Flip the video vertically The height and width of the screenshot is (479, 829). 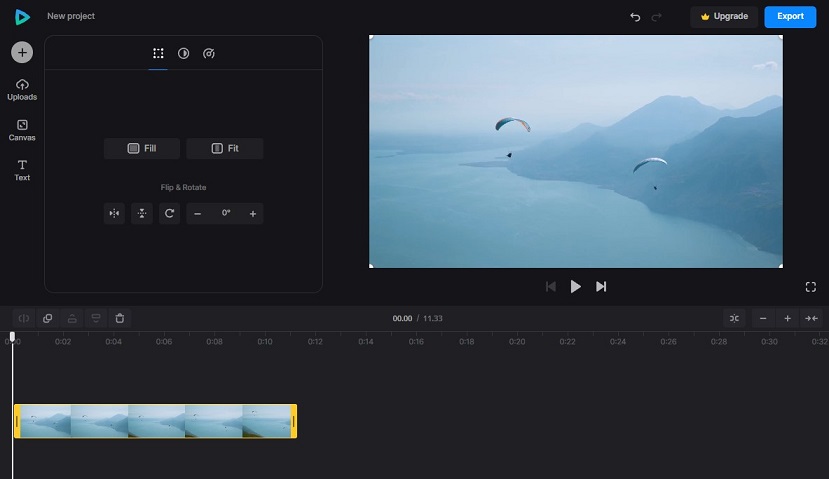tap(142, 213)
